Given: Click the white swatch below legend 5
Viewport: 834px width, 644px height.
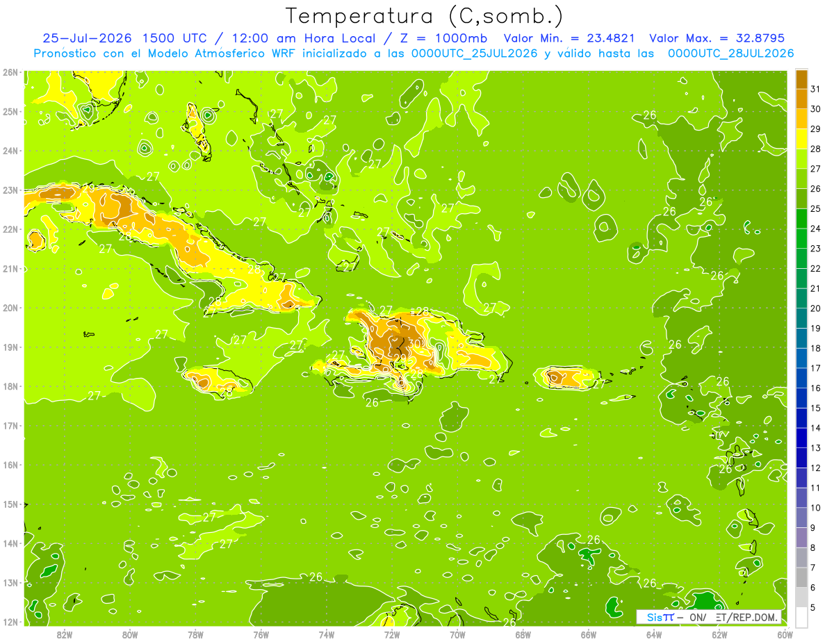Looking at the screenshot, I should pyautogui.click(x=801, y=617).
